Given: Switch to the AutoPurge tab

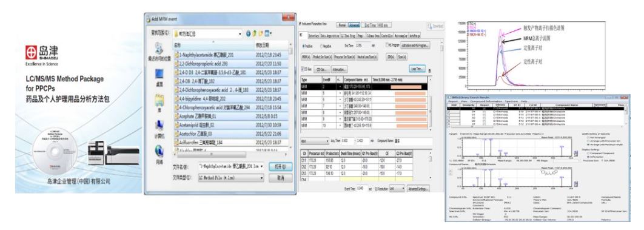Looking at the screenshot, I should coord(415,36).
